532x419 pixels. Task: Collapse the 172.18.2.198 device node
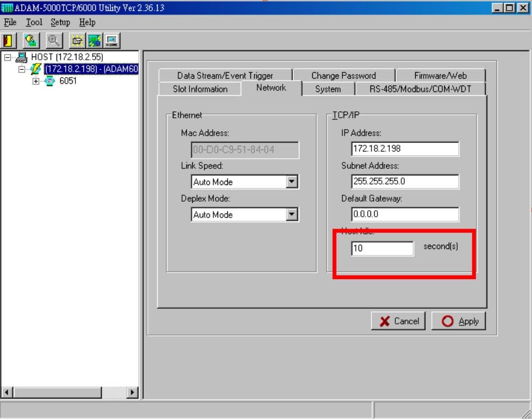pos(22,69)
